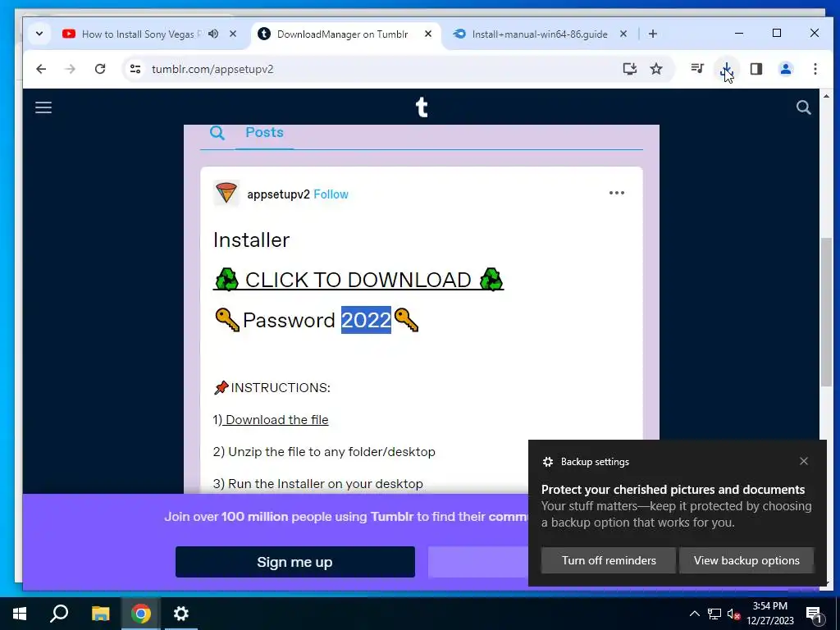Open the Windows Start menu
This screenshot has width=840, height=630.
(20, 614)
